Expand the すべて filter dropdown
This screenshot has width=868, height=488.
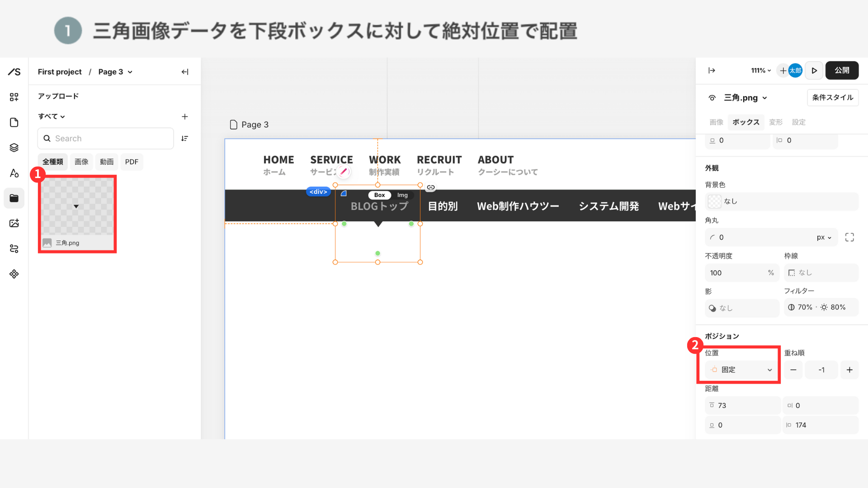pyautogui.click(x=51, y=116)
